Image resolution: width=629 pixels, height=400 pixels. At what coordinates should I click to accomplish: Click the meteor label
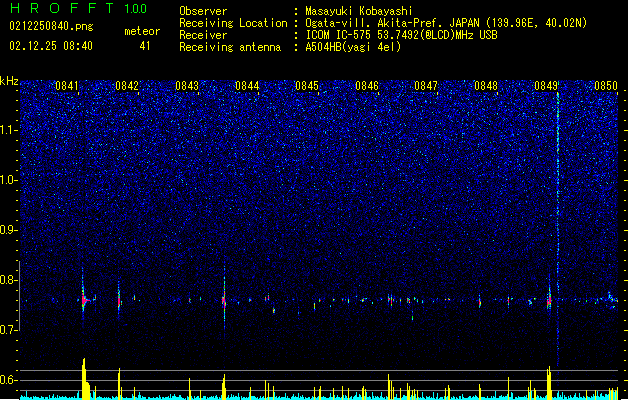(142, 31)
